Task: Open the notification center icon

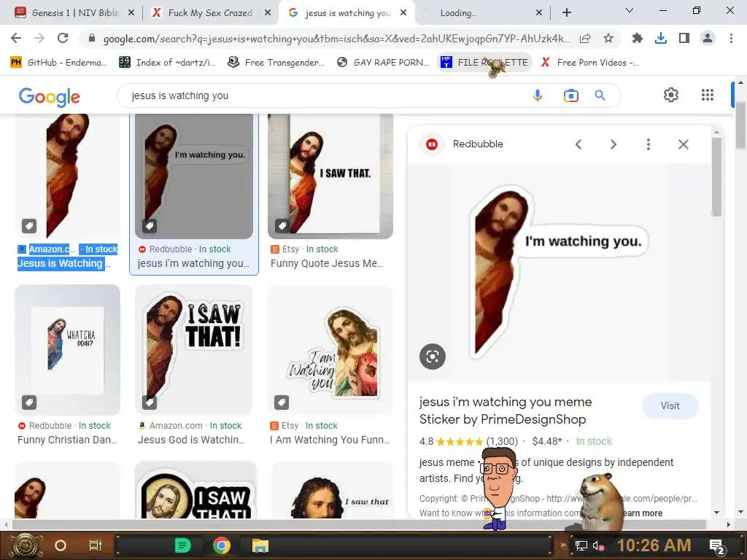Action: tap(717, 546)
